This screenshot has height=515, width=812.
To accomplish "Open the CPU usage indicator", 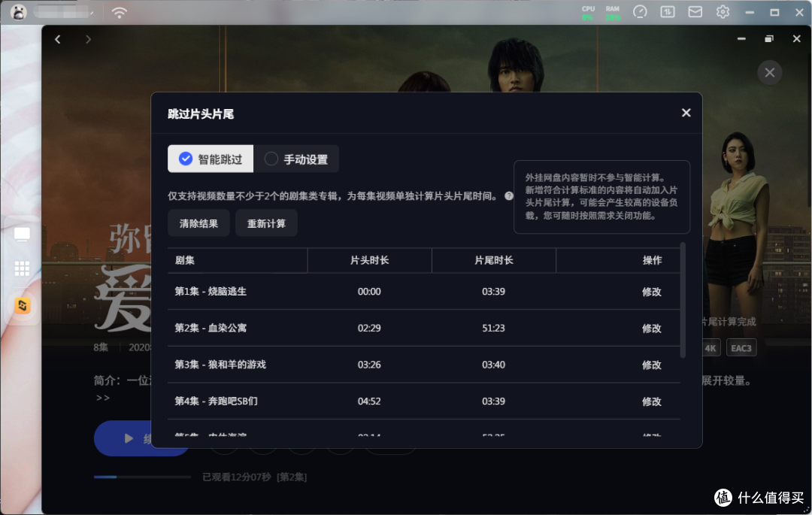I will coord(588,13).
